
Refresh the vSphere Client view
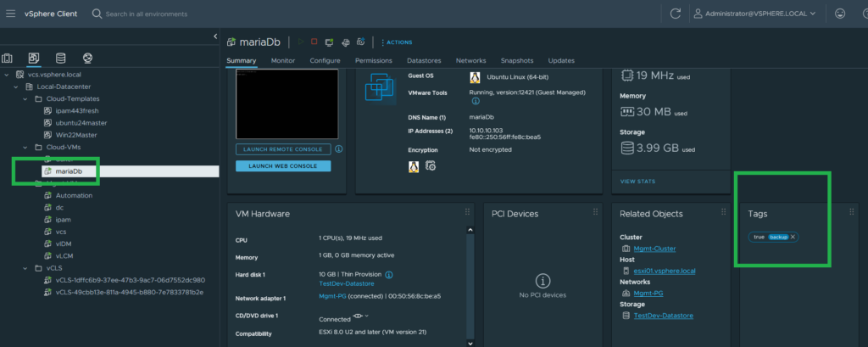(x=675, y=14)
